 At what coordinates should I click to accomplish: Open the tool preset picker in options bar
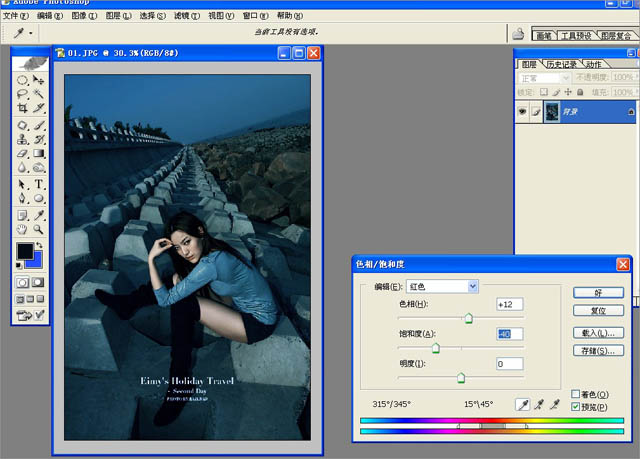pyautogui.click(x=24, y=33)
